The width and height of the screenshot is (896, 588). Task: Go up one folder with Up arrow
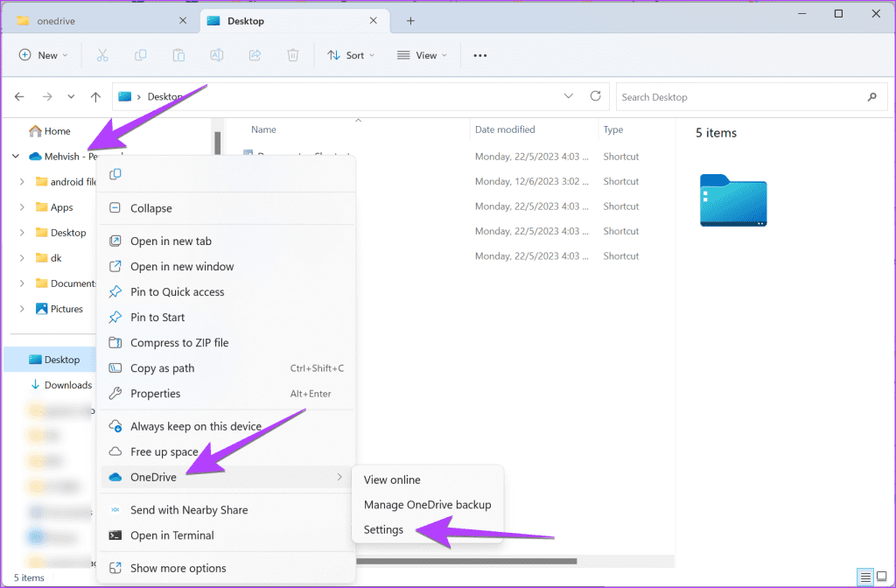[x=95, y=97]
